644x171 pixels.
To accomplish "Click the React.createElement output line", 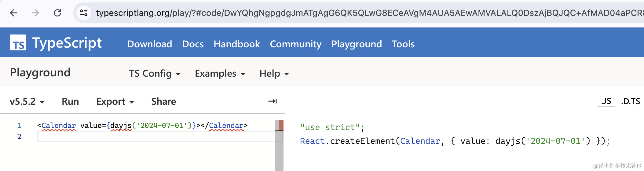I will tap(455, 141).
